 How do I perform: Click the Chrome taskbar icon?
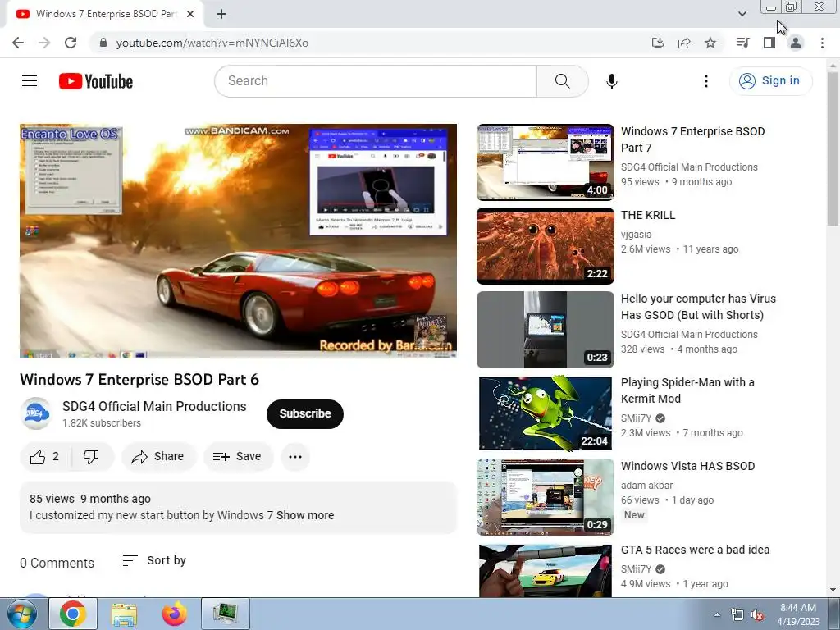(73, 614)
